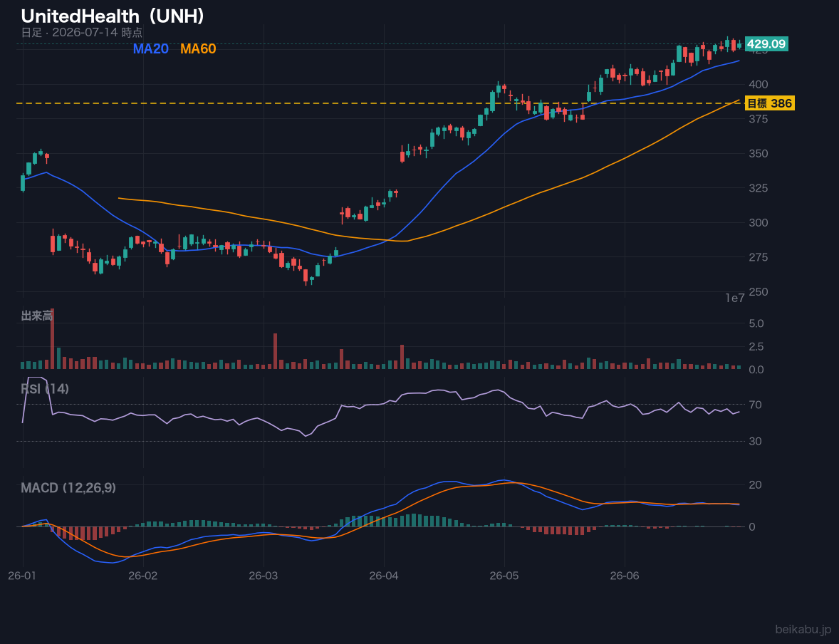This screenshot has width=839, height=644.
Task: Click the 26-06 date axis label
Action: [x=625, y=576]
